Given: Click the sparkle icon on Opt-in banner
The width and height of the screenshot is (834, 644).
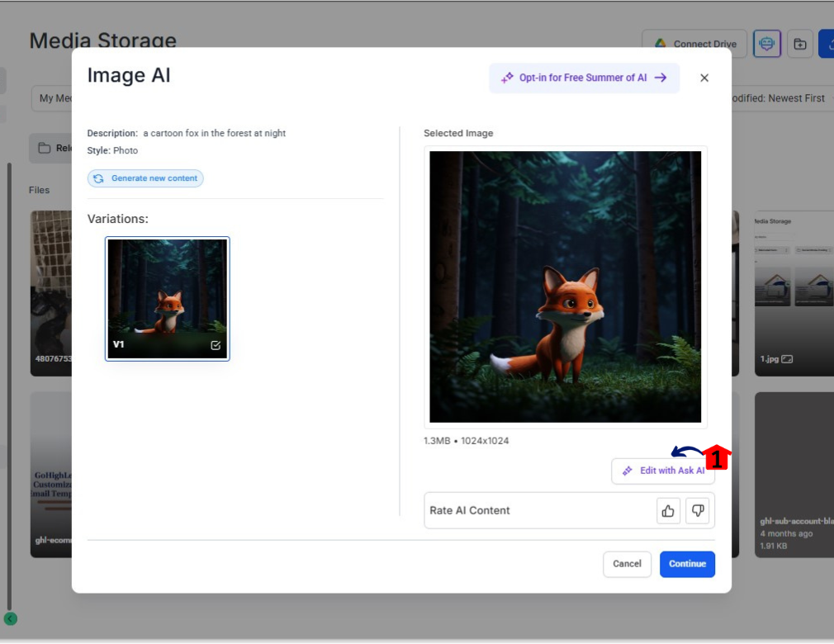Looking at the screenshot, I should (x=507, y=78).
